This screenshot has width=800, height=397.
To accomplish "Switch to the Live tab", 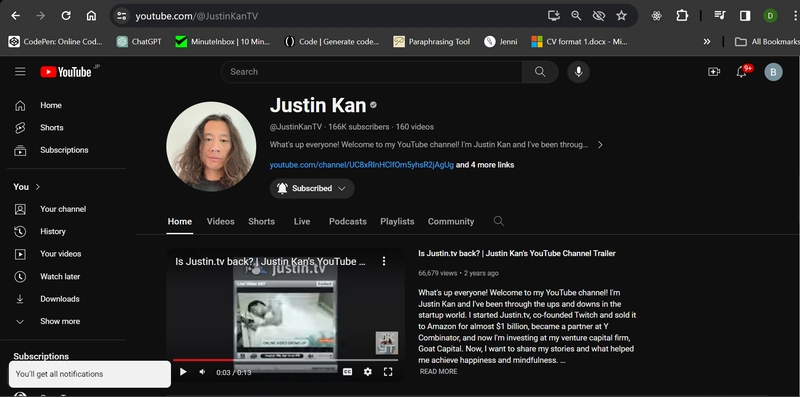I will click(x=302, y=221).
